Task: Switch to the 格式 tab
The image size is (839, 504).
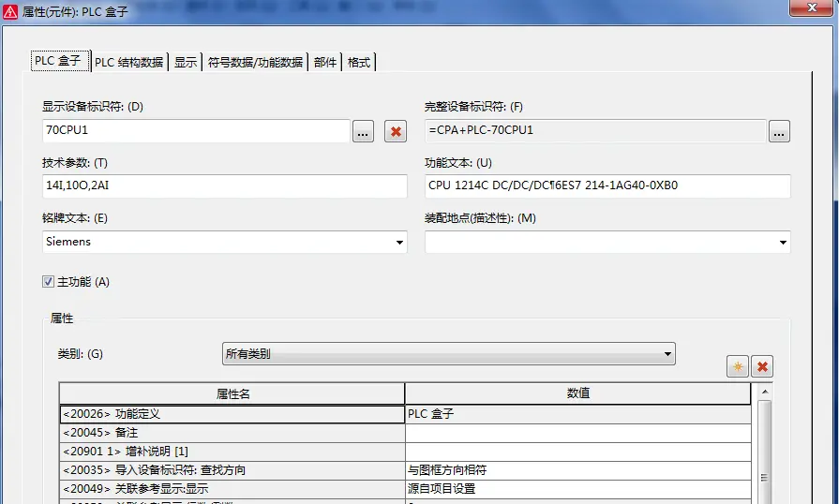Action: coord(359,62)
